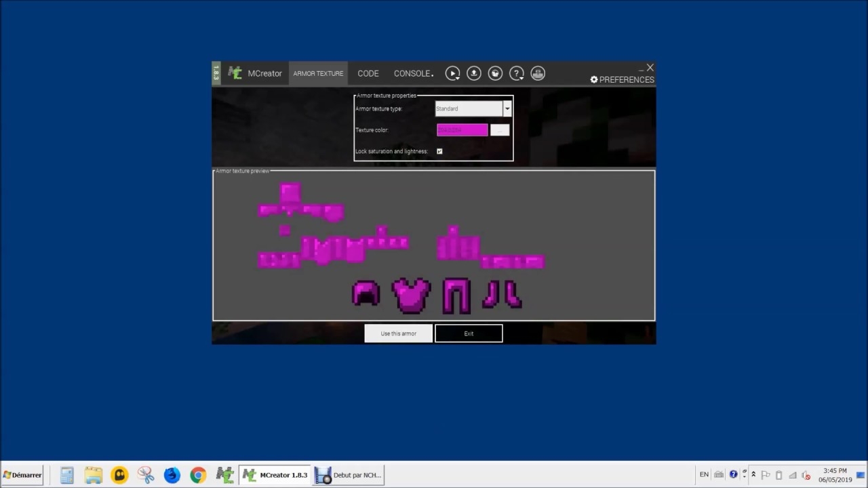This screenshot has width=868, height=488.
Task: Click the magenta texture color swatch
Action: point(462,129)
